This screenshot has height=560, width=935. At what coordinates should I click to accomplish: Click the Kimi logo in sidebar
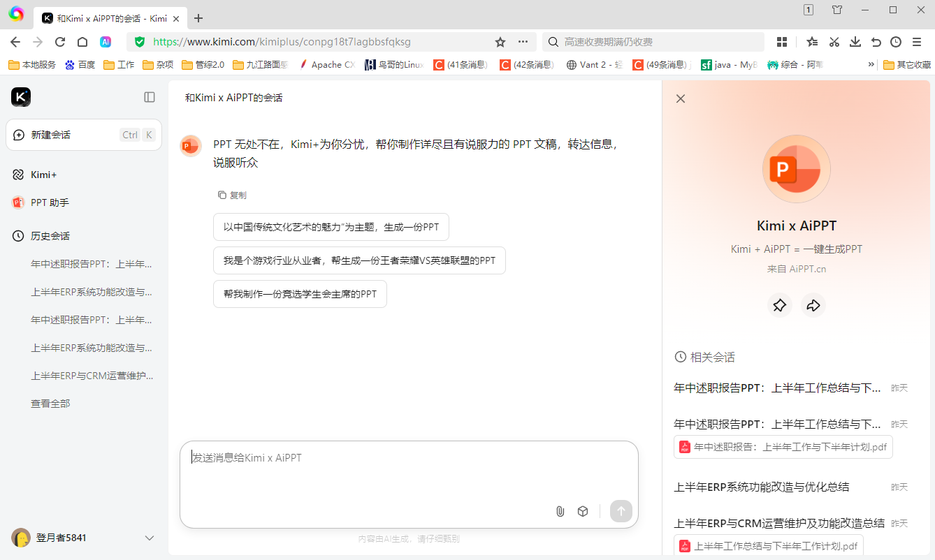[x=21, y=97]
